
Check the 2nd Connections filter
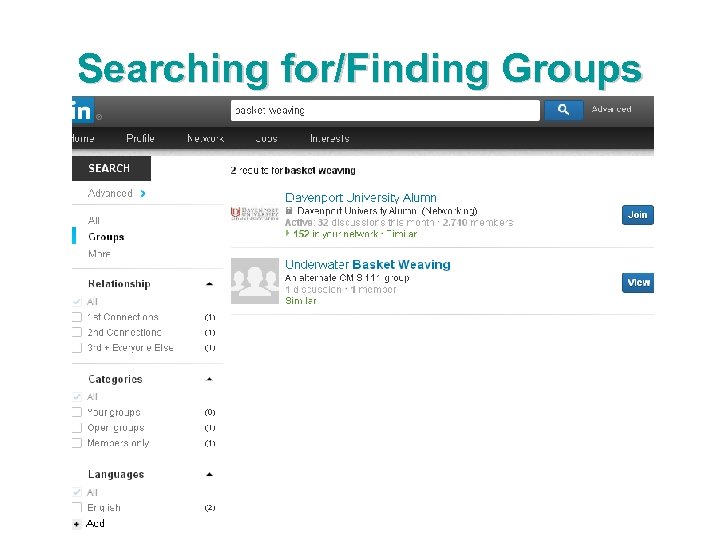pos(77,332)
